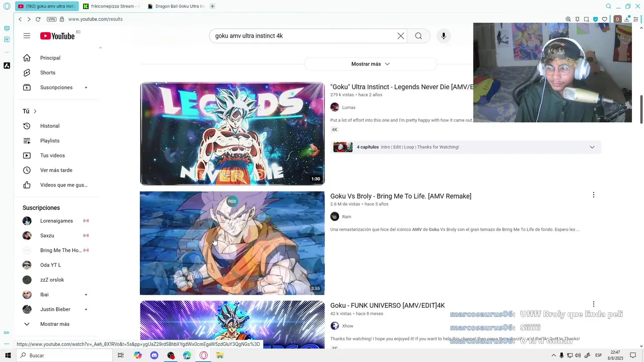644x362 pixels.
Task: Click the page zoom icon in toolbar
Action: point(568,19)
